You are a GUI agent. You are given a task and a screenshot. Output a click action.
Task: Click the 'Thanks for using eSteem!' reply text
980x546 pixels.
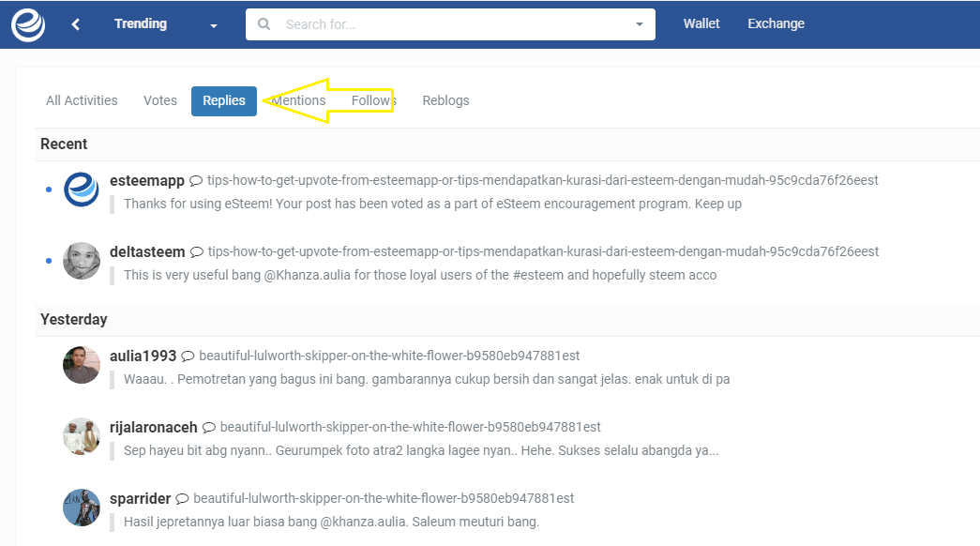click(432, 204)
